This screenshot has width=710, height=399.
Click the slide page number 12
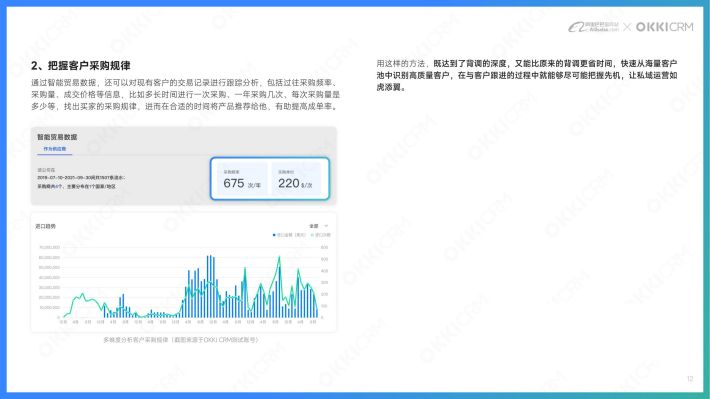690,379
